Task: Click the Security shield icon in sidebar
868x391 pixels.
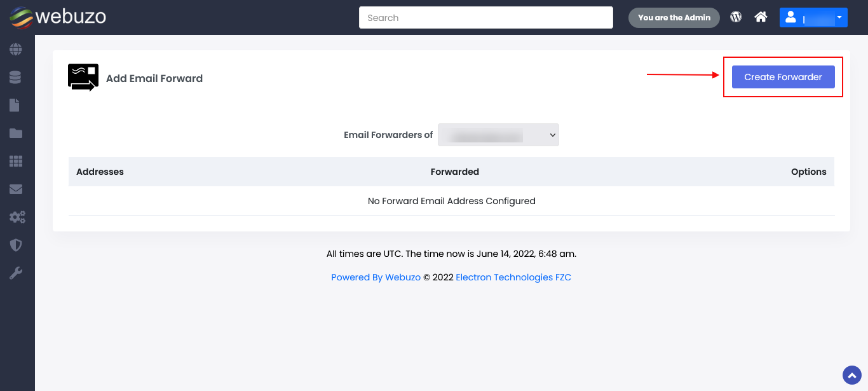Action: 16,245
